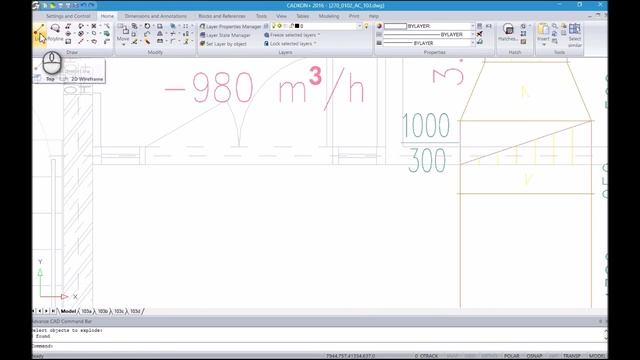640x360 pixels.
Task: Click the Insert block icon
Action: point(543,29)
